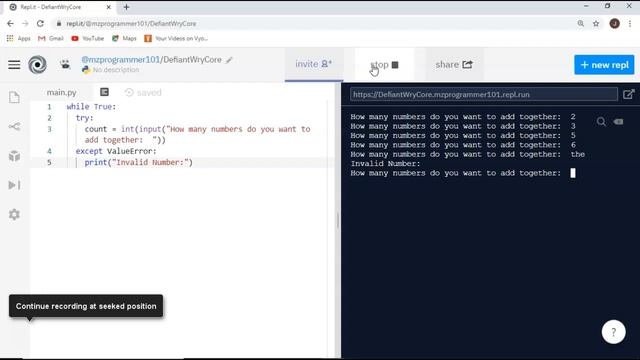Open the hamburger menu in Repl.it header
Image resolution: width=640 pixels, height=360 pixels.
pyautogui.click(x=14, y=64)
